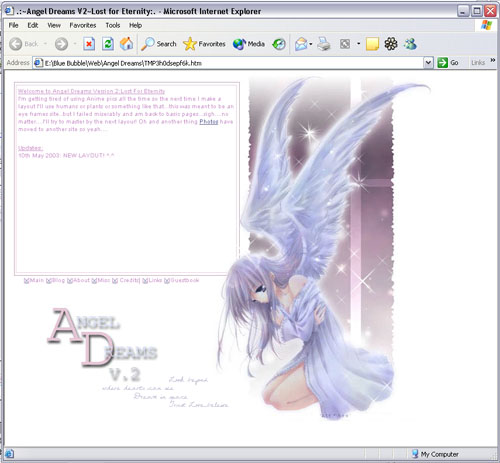Click the Mail envelope icon
The width and height of the screenshot is (500, 463).
pyautogui.click(x=301, y=44)
